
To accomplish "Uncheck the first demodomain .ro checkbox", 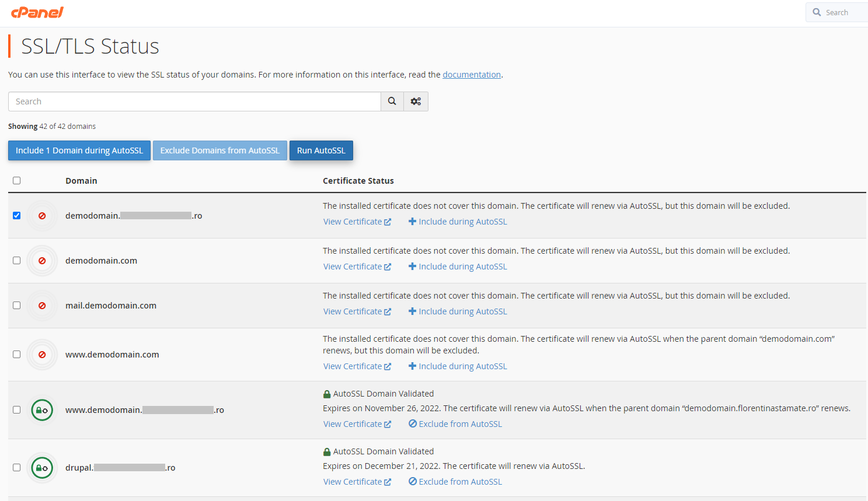I will (x=17, y=216).
